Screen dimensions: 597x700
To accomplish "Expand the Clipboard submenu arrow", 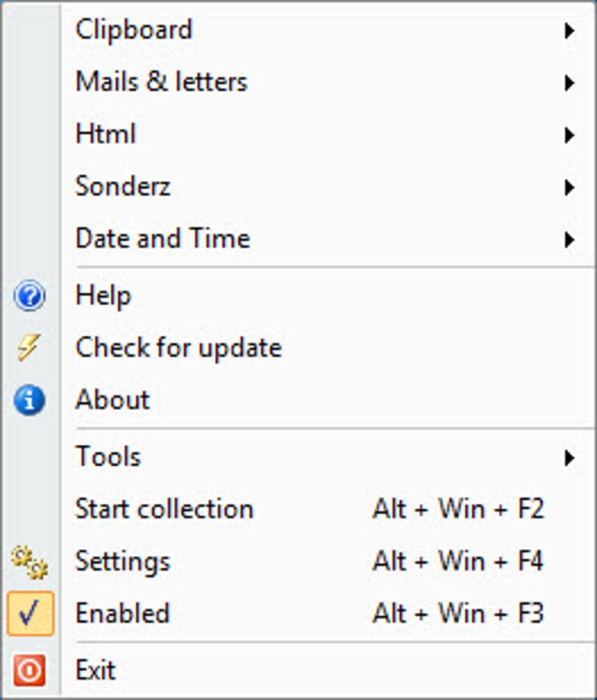I will [569, 30].
